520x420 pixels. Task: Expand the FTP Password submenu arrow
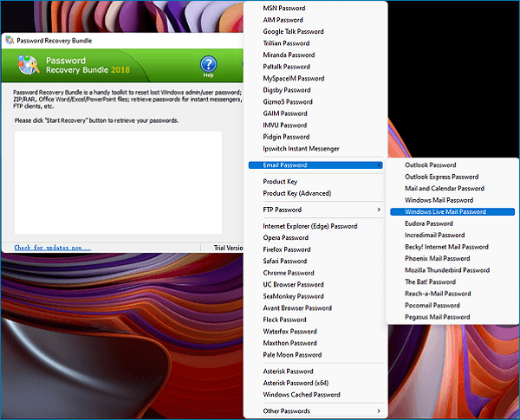tap(379, 210)
